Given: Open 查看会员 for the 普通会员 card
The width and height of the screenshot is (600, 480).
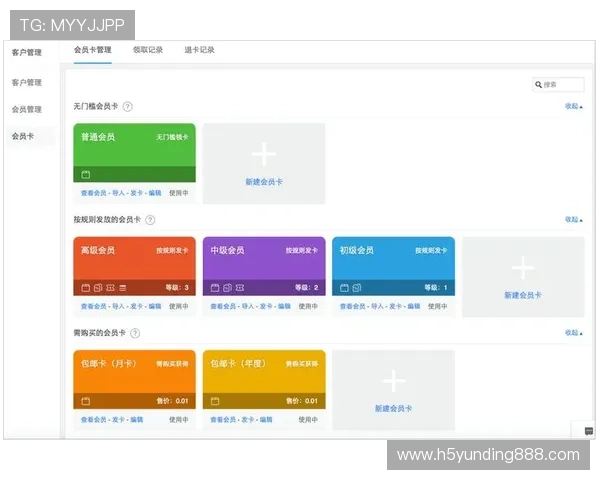Looking at the screenshot, I should [x=93, y=193].
